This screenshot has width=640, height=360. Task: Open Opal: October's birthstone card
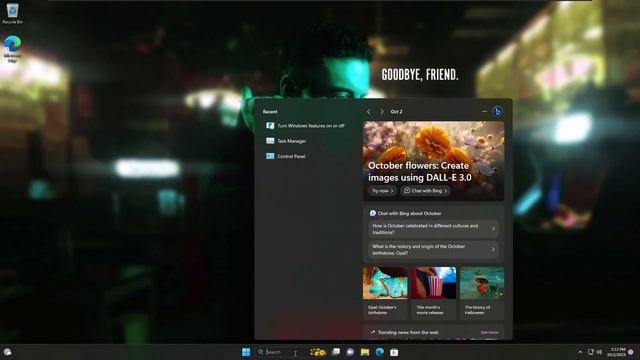click(x=385, y=292)
